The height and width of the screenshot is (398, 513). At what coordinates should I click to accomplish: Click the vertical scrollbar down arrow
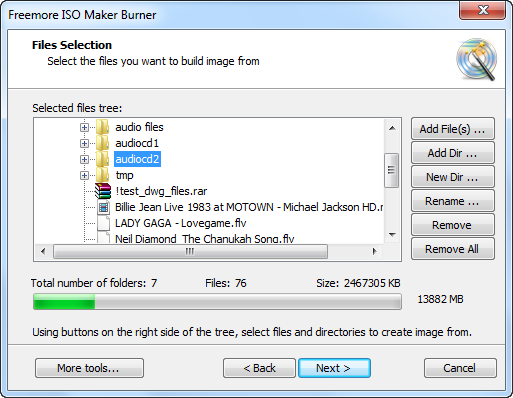(x=392, y=235)
